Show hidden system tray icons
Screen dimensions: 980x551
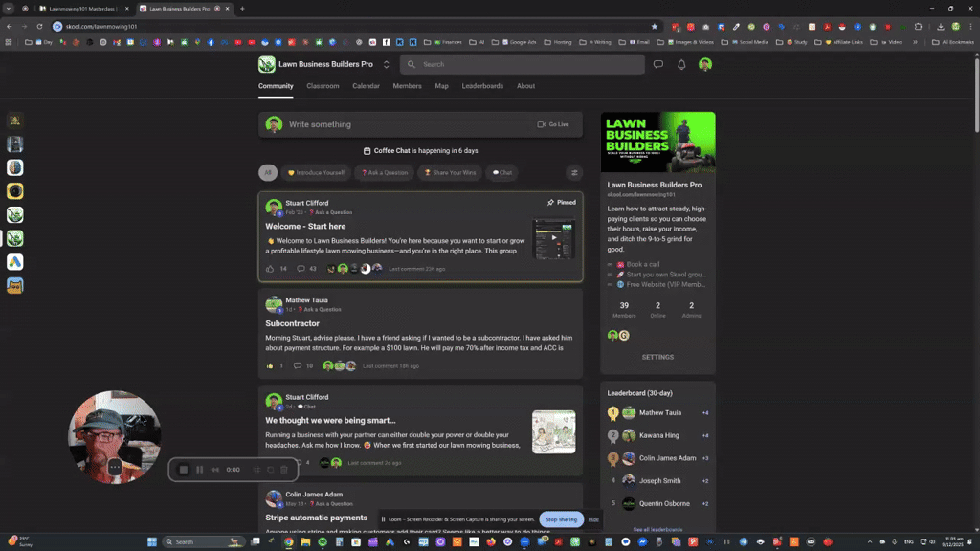click(x=869, y=541)
